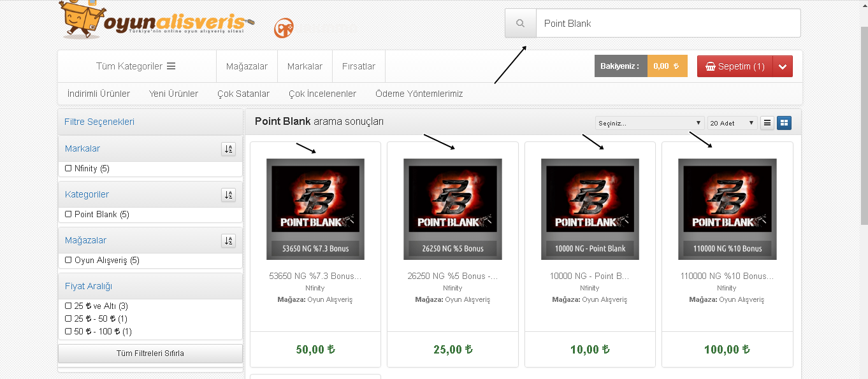Click Nfinity under the 53650 NG product

(315, 289)
